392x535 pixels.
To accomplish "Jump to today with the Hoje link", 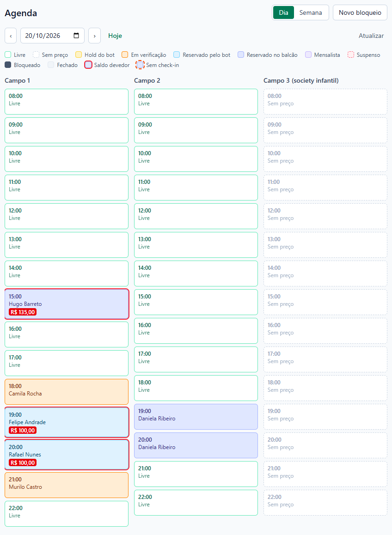I will pyautogui.click(x=115, y=36).
